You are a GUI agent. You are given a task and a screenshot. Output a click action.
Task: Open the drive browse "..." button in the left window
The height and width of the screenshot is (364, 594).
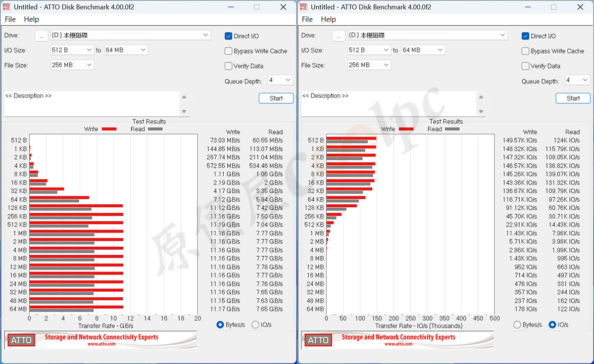pos(42,36)
